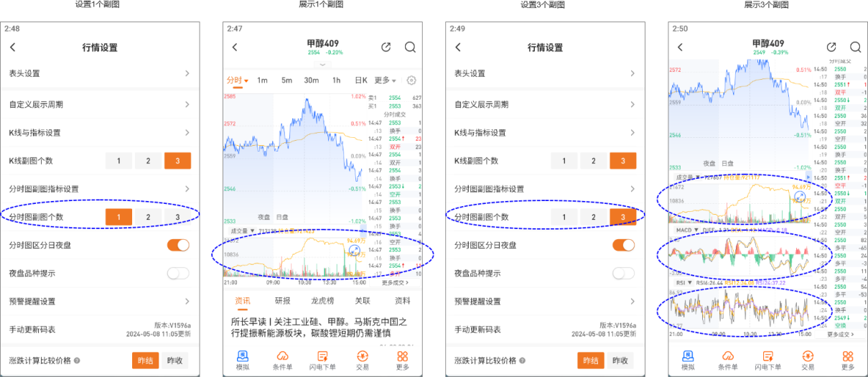Screen dimensions: 868x377
Task: Open 表头设置 row on 2:48 screen
Action: click(100, 73)
